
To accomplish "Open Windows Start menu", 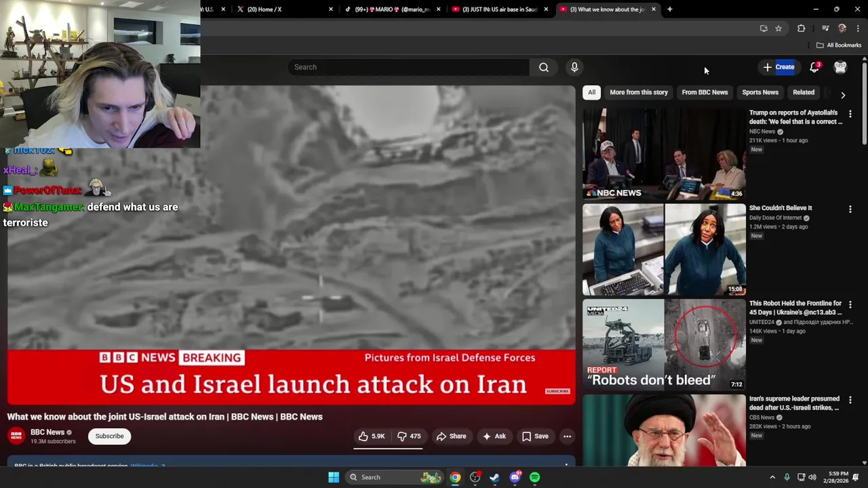I will pyautogui.click(x=334, y=477).
